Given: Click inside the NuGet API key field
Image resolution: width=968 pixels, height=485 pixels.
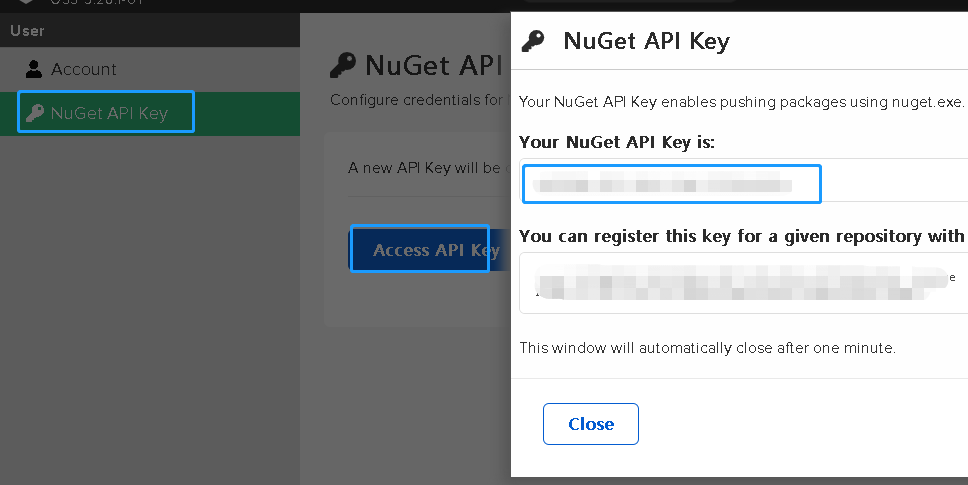Looking at the screenshot, I should [670, 184].
